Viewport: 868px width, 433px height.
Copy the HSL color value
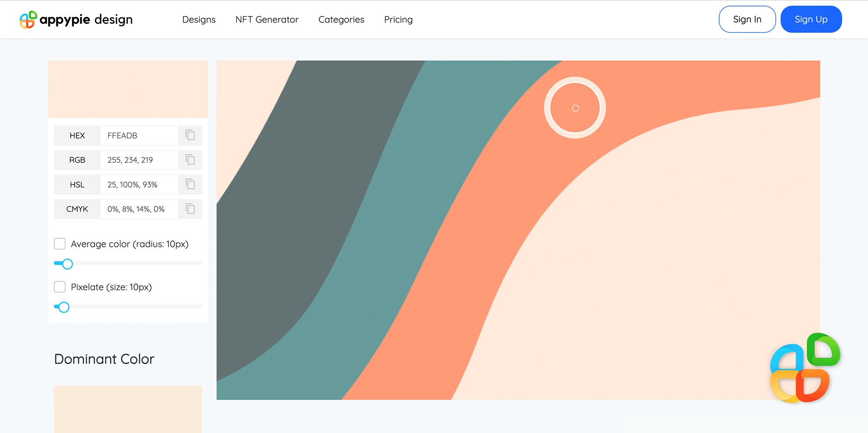point(190,184)
